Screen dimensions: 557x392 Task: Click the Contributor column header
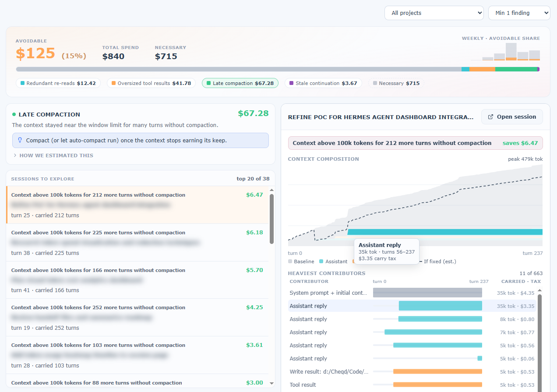309,282
